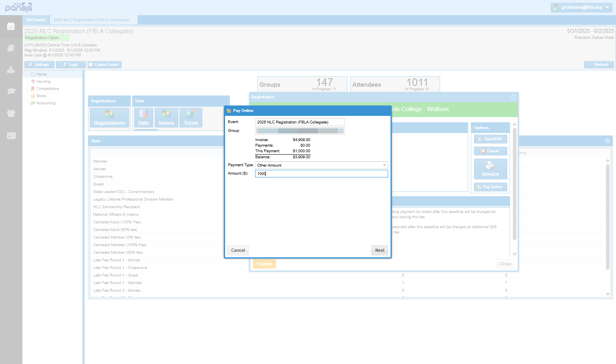The height and width of the screenshot is (364, 616).
Task: Open the grobinson@fbla.org account dropdown
Action: pos(582,8)
